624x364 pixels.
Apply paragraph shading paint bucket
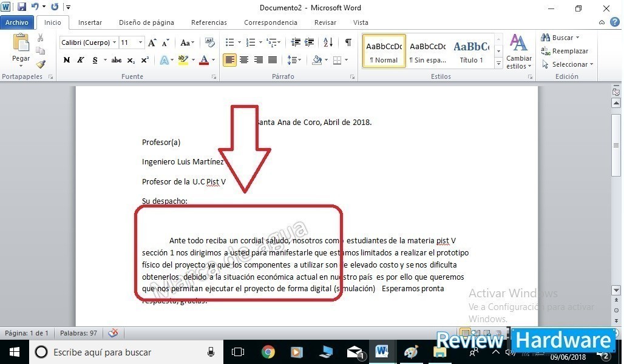tap(317, 60)
